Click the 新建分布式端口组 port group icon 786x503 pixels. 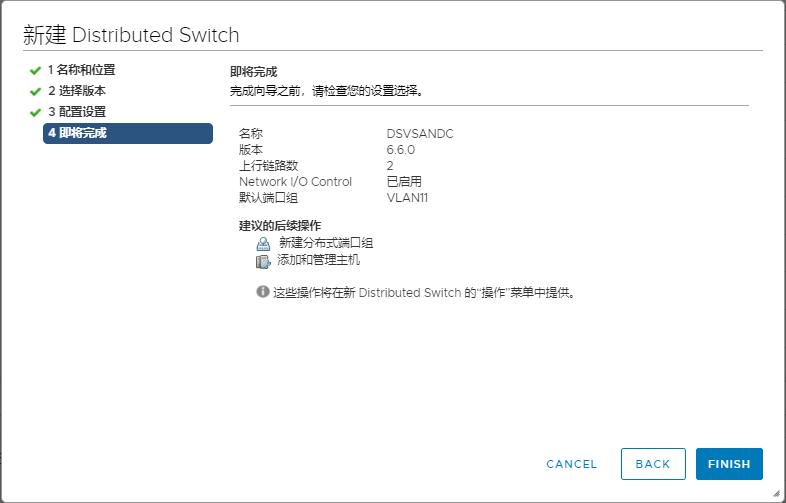pos(263,243)
